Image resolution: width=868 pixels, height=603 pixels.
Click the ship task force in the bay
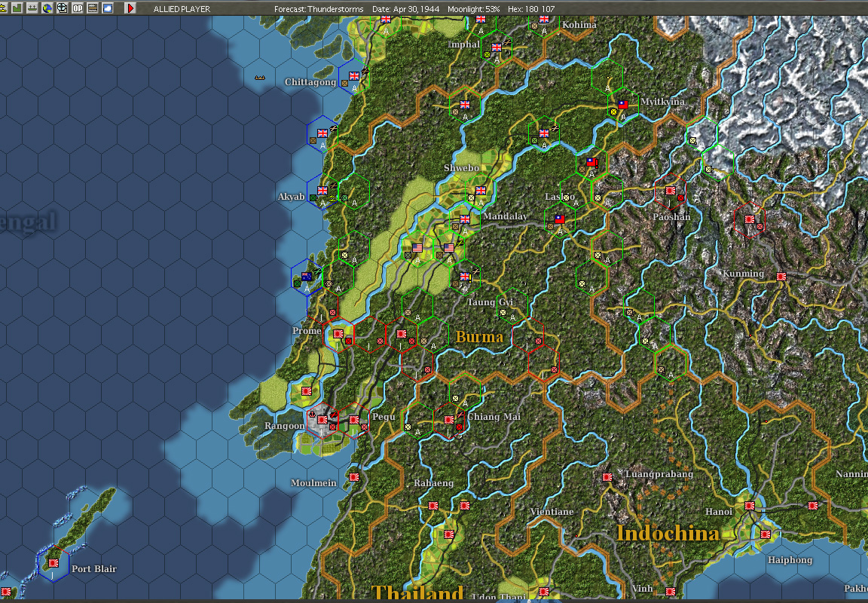[x=259, y=78]
